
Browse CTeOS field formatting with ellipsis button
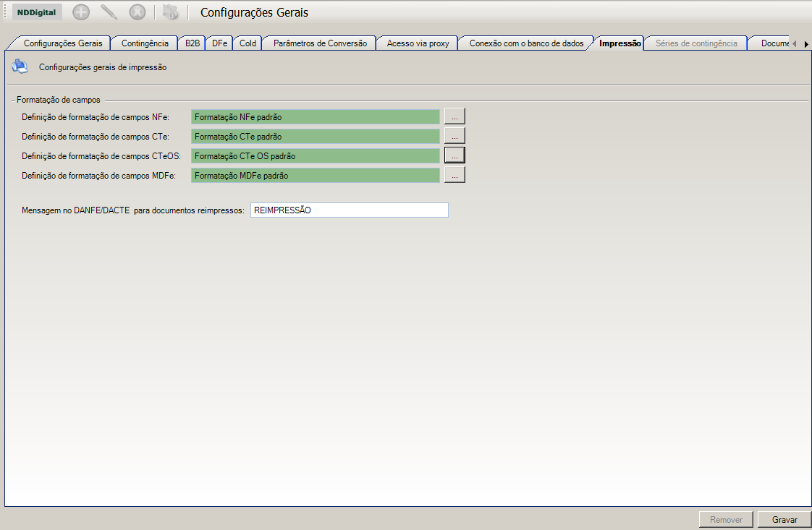(x=454, y=155)
